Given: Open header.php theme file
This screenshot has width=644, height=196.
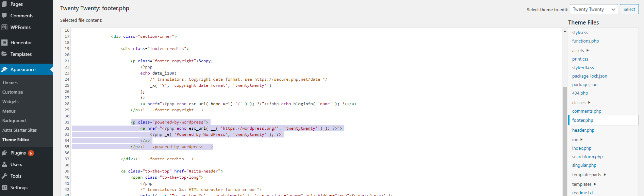Looking at the screenshot, I should click(583, 130).
